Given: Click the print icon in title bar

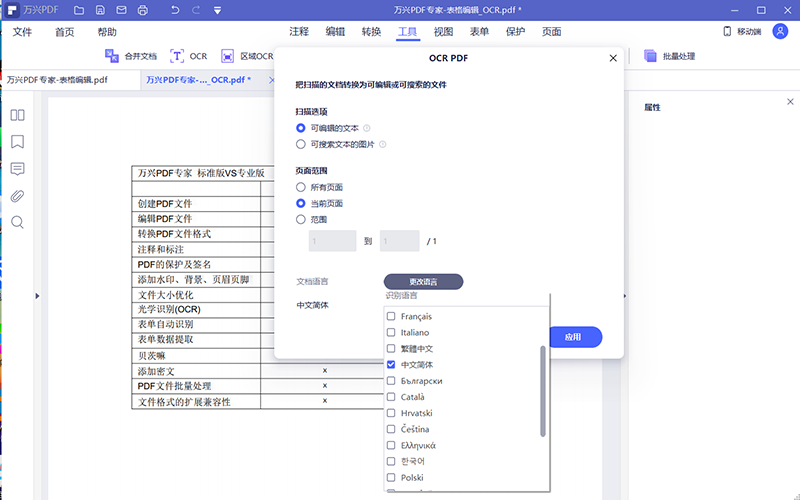Looking at the screenshot, I should point(143,10).
